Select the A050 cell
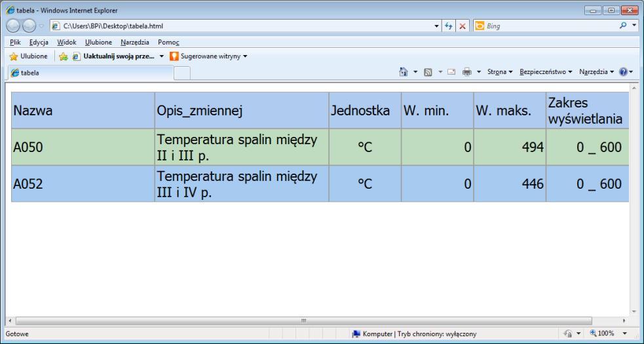 pos(83,147)
